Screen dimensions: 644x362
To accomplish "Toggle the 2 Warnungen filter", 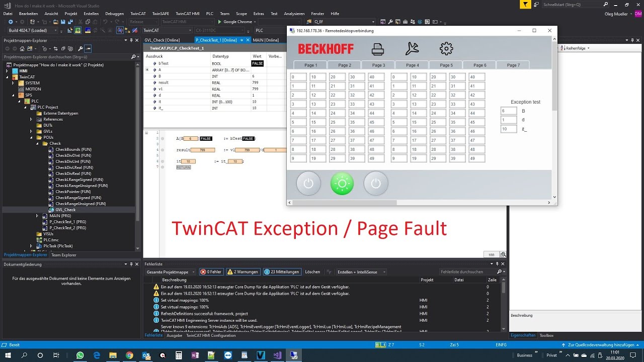I will coord(243,272).
